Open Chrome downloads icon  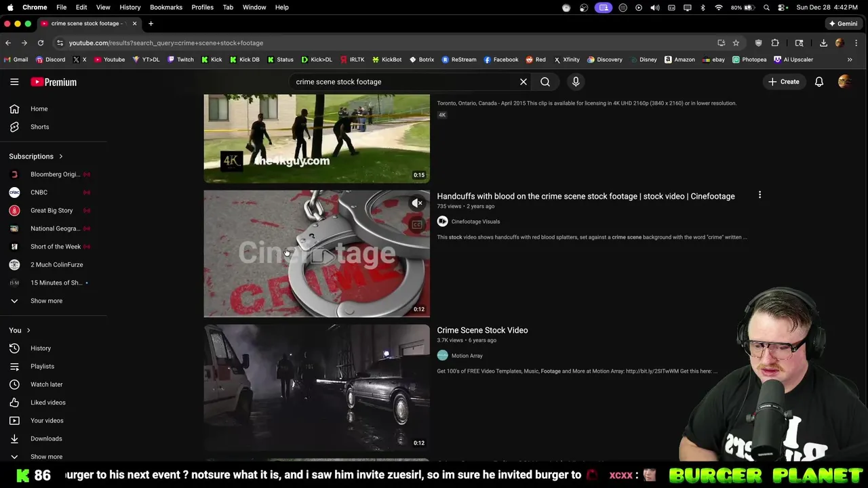(x=823, y=43)
